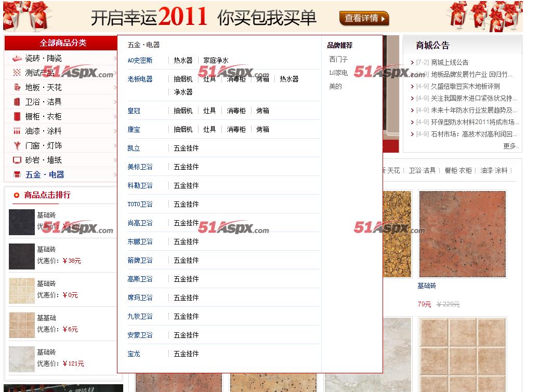Open 宝龙 brand link
The height and width of the screenshot is (392, 553).
pyautogui.click(x=134, y=354)
